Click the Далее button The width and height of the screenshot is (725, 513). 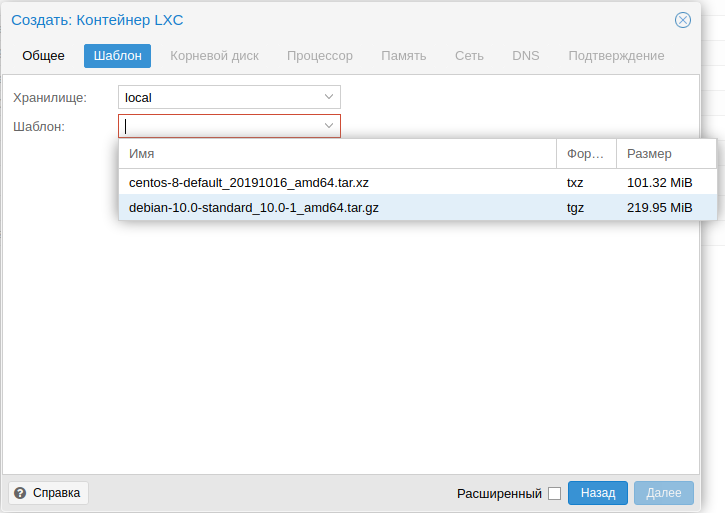tap(664, 493)
